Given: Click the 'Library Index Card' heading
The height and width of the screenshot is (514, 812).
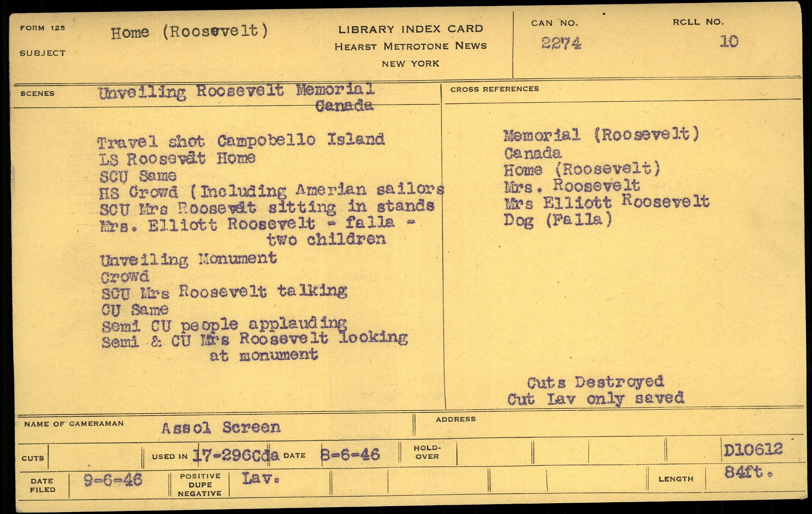Looking at the screenshot, I should point(410,29).
